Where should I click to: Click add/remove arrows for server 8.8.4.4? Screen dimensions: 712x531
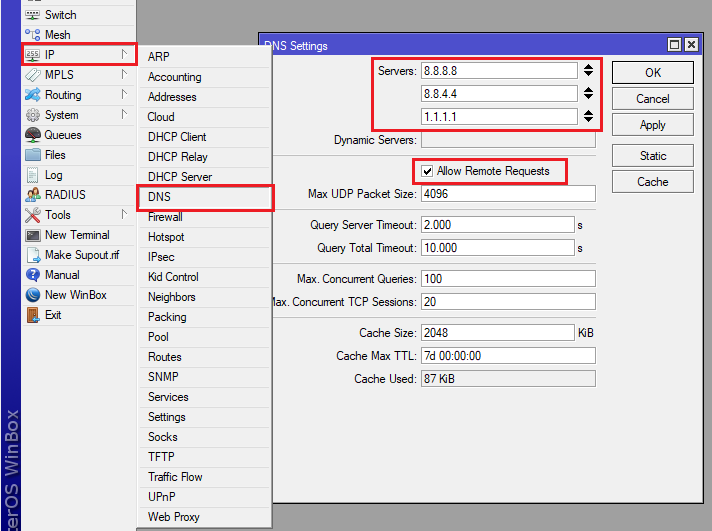(x=588, y=94)
